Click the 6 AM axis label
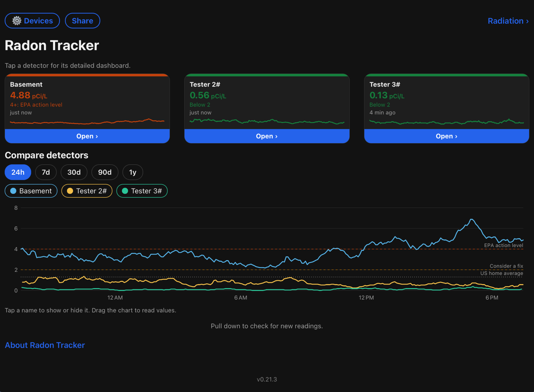 (241, 298)
